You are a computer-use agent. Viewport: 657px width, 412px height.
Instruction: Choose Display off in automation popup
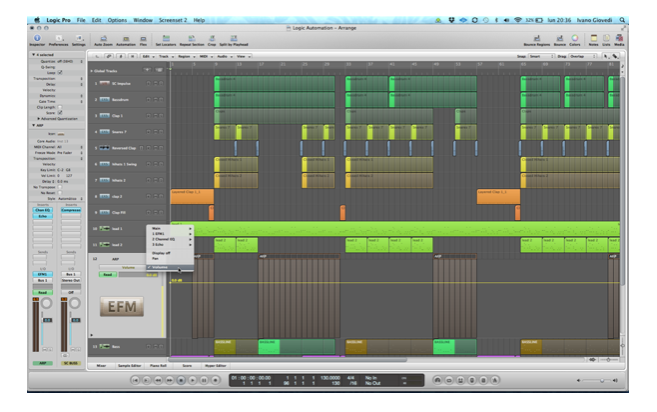(170, 253)
